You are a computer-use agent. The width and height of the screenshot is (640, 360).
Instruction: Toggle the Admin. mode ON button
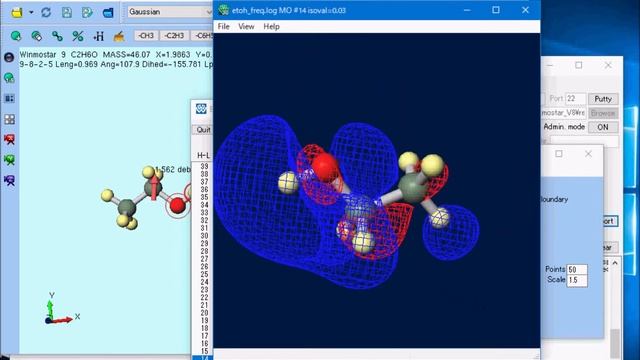(x=603, y=127)
